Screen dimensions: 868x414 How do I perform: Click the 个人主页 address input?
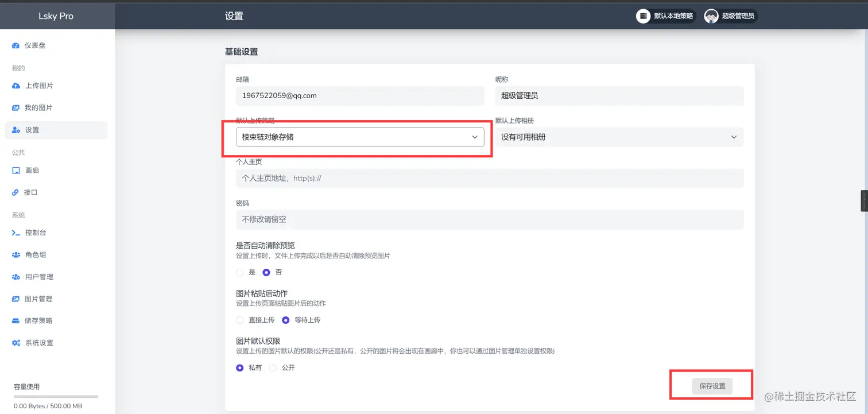pyautogui.click(x=490, y=179)
